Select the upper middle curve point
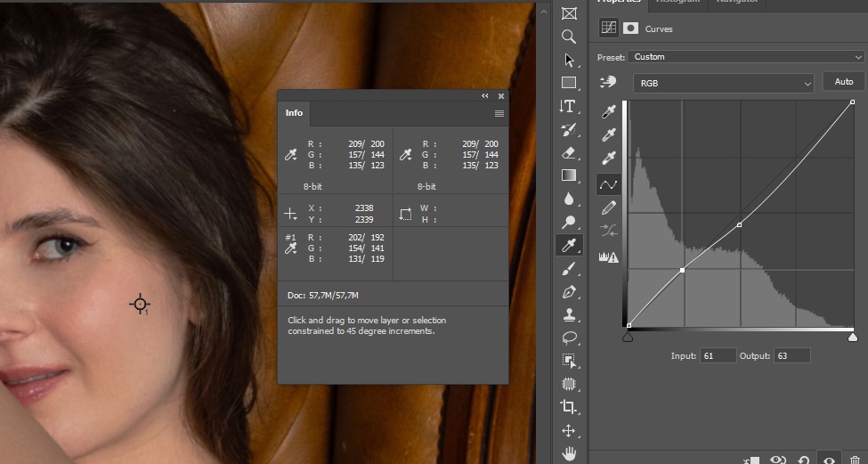The width and height of the screenshot is (868, 464). (740, 224)
